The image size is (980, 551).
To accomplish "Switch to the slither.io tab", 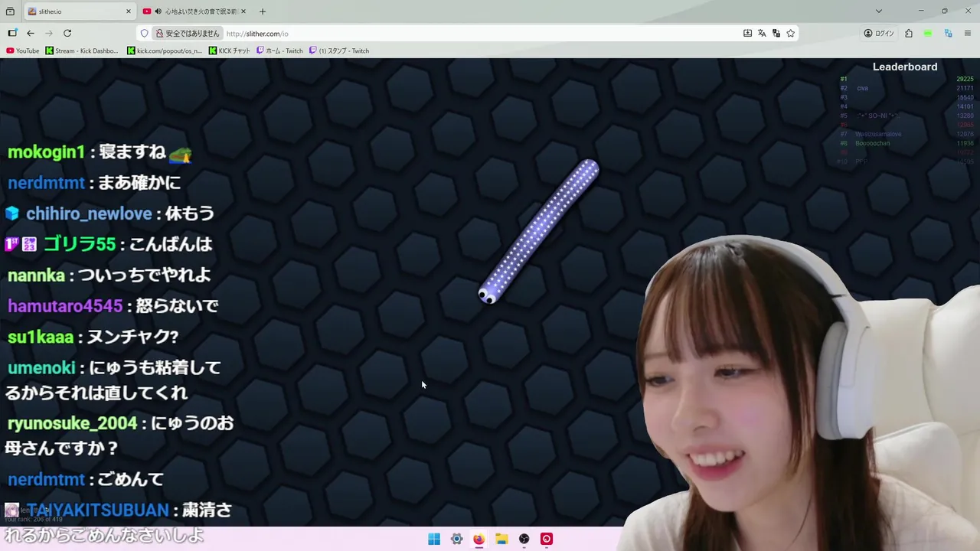I will pyautogui.click(x=80, y=11).
